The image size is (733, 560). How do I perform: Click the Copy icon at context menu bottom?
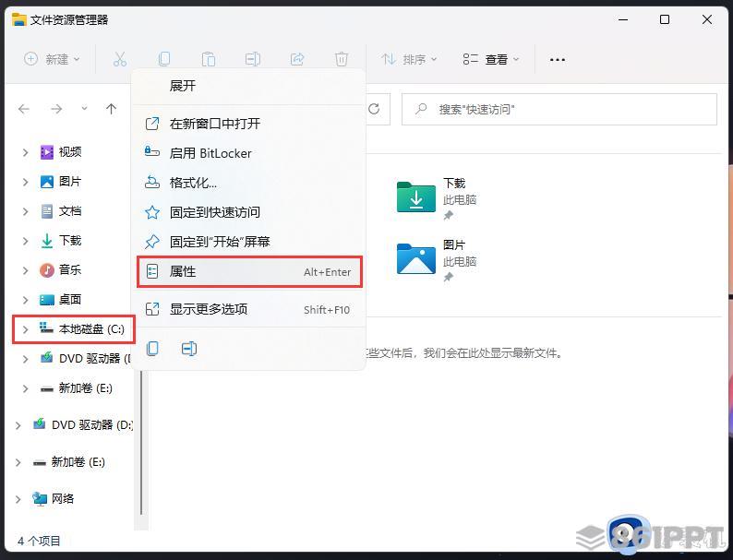(x=153, y=349)
